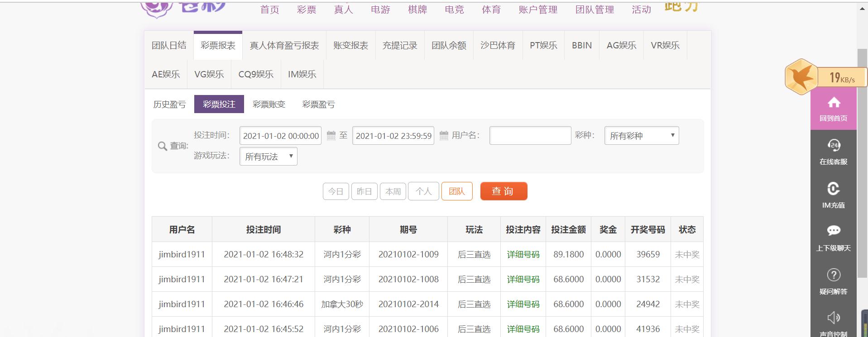Open 详细号码 link for period 20210102-2014
868x337 pixels.
click(523, 304)
